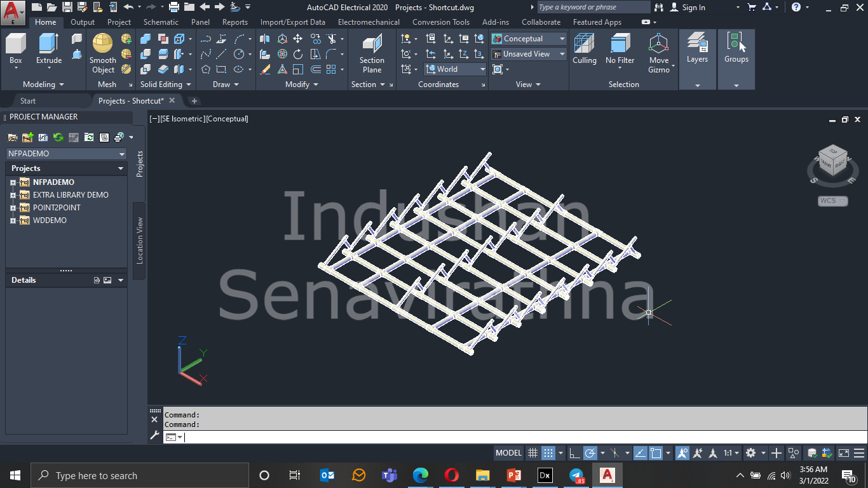Open the Reports ribbon tab
The image size is (868, 488).
point(235,22)
